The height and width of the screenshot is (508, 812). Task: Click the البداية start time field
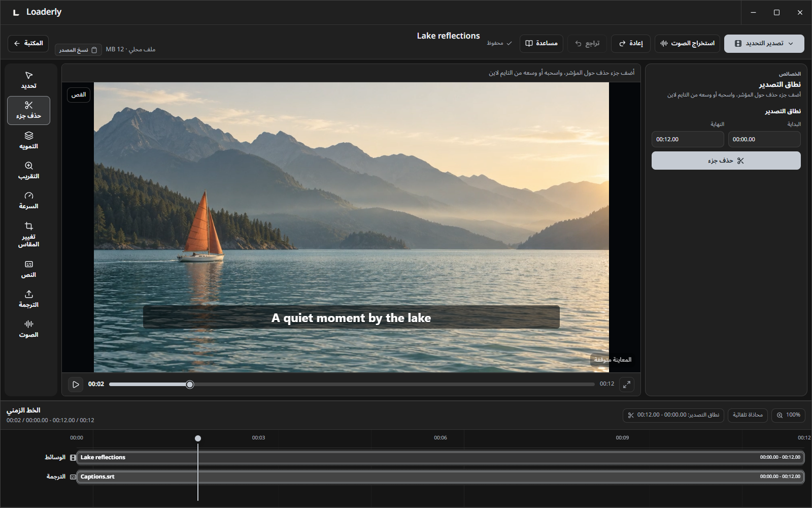pyautogui.click(x=764, y=139)
